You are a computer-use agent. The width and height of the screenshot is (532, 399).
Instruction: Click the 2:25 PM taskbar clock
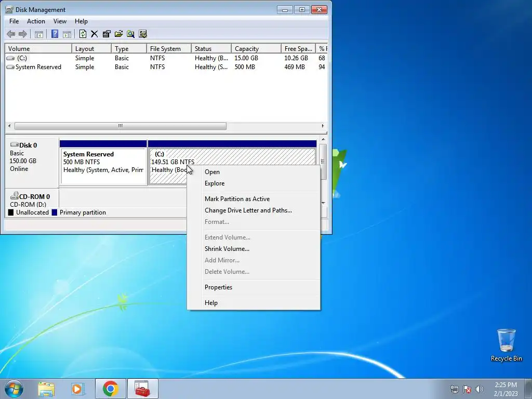506,385
